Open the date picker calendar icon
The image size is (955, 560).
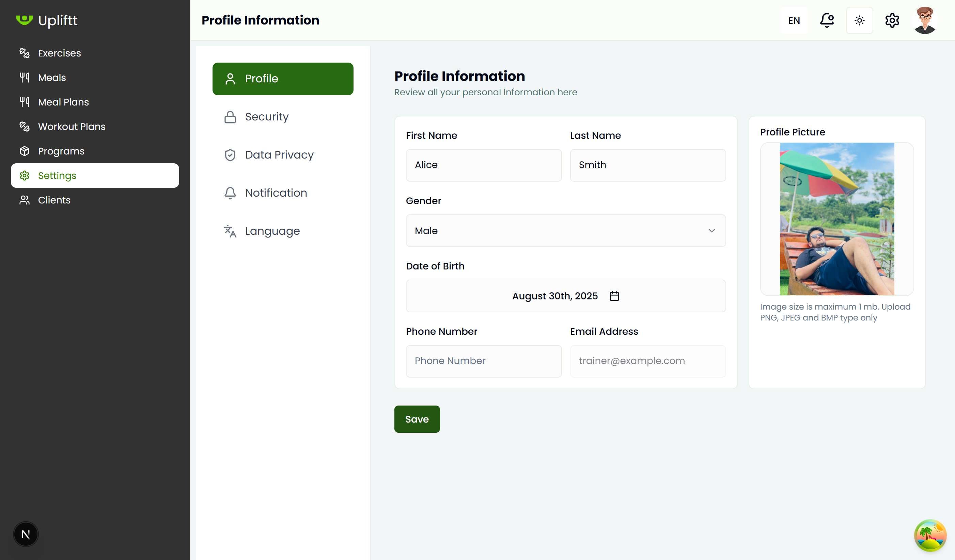614,296
